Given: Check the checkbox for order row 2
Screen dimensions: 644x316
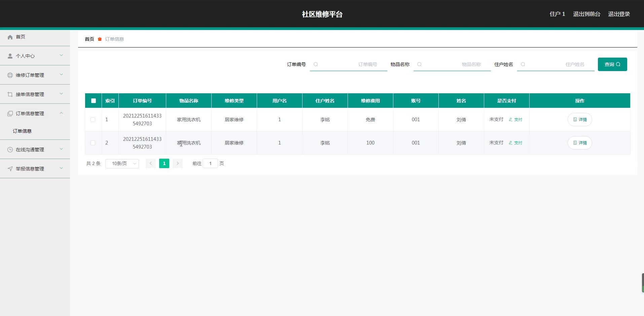Looking at the screenshot, I should [93, 143].
